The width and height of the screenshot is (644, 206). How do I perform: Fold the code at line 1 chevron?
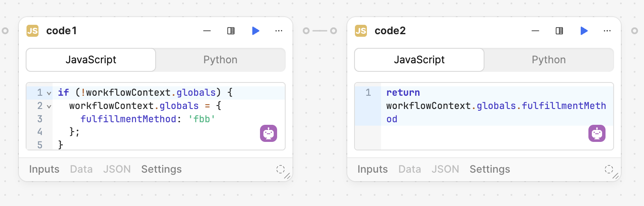pos(49,93)
